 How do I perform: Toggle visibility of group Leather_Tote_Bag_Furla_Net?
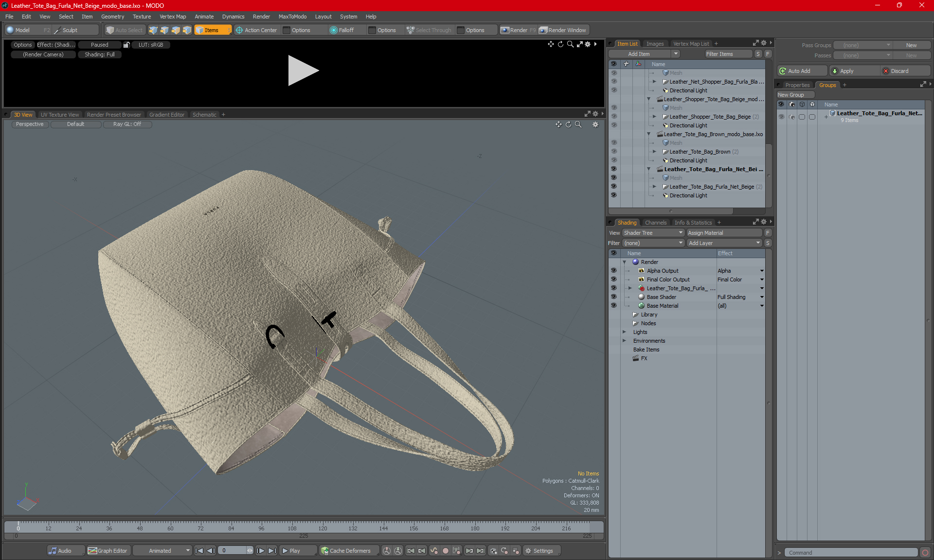tap(781, 117)
